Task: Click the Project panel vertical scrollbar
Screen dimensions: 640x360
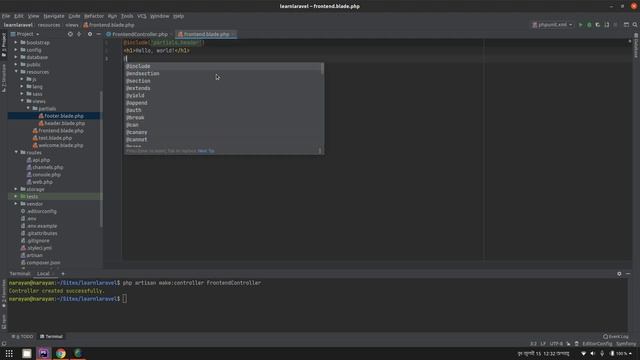Action: pos(101,159)
